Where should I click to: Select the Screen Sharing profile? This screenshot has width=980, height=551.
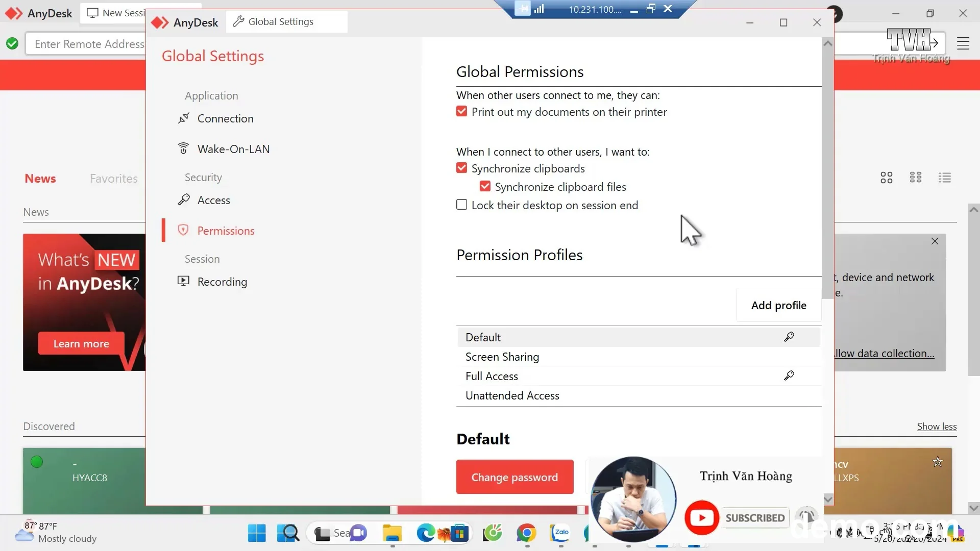[638, 357]
